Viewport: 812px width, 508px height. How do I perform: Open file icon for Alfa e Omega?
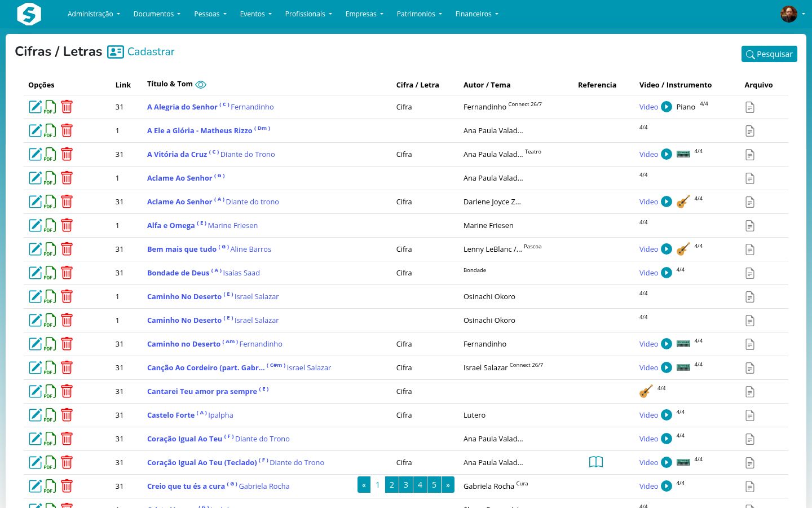click(750, 226)
